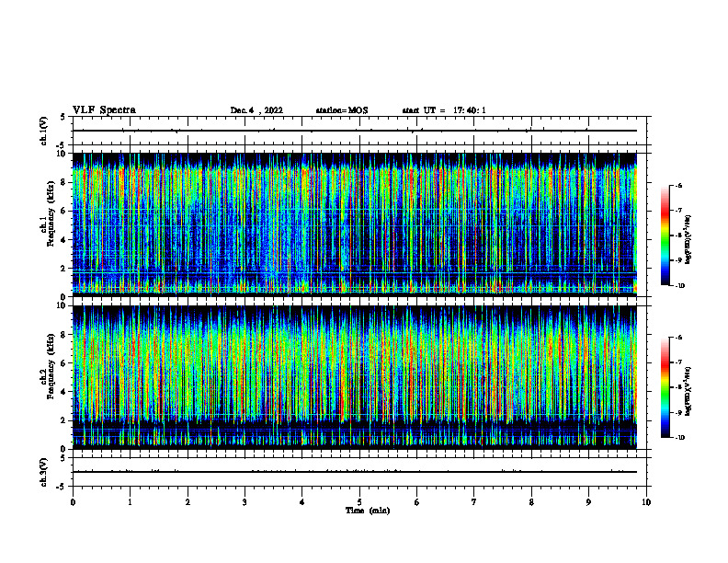
Task: Select the "Dec. 4, 2022" date text
Action: click(x=256, y=110)
